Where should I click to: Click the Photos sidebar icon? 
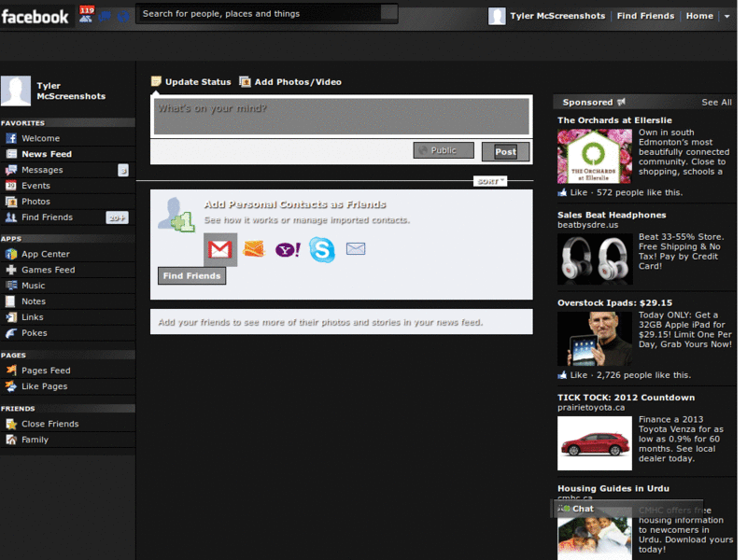click(11, 202)
